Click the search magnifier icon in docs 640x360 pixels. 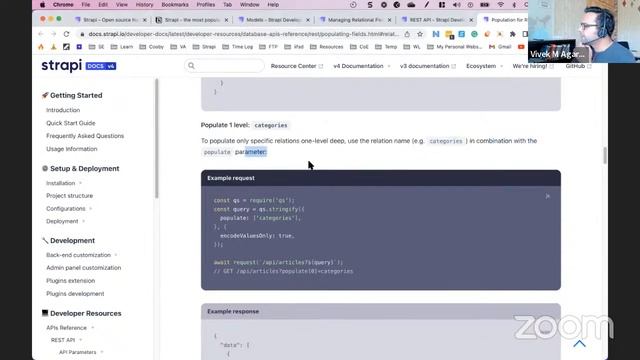[x=191, y=66]
